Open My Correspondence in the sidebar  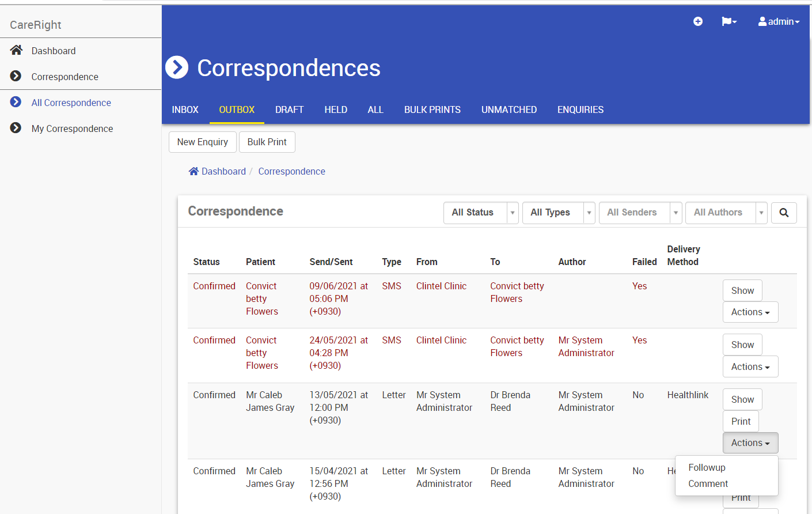click(72, 128)
